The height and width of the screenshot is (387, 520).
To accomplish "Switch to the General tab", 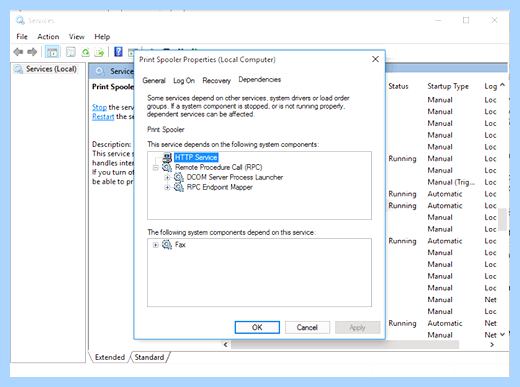I will pyautogui.click(x=154, y=80).
